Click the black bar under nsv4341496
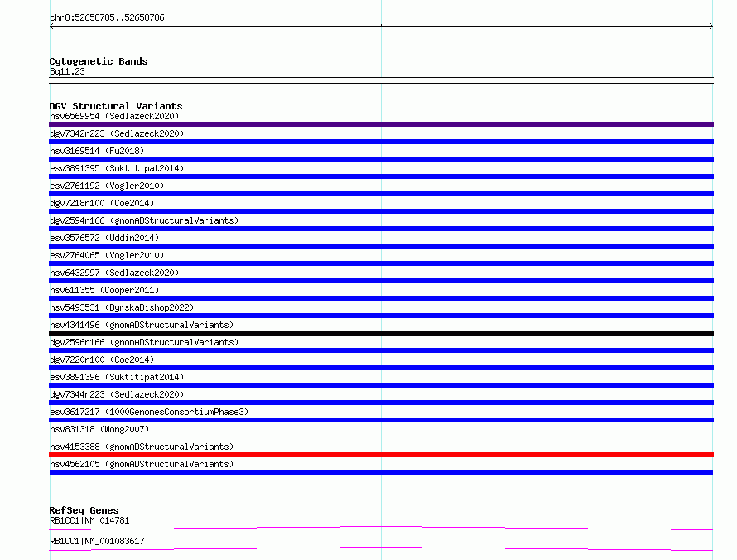The image size is (737, 560). tap(381, 333)
